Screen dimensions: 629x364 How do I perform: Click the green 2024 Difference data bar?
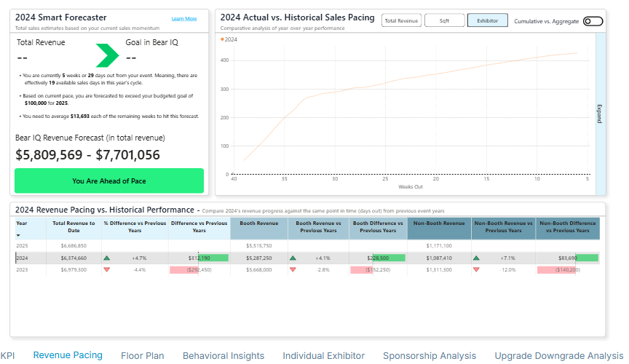pos(214,258)
